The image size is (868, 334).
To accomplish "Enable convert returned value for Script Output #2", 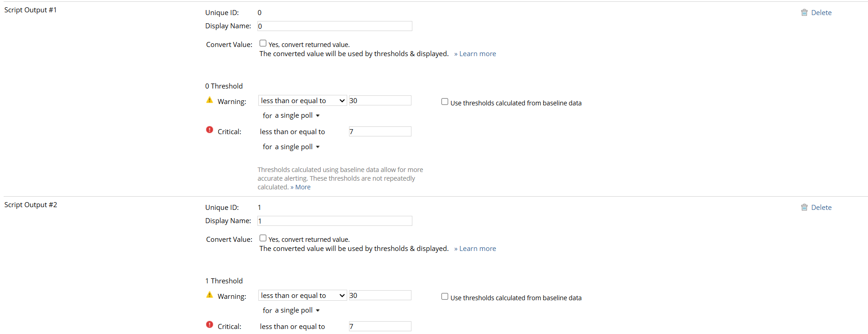I will [263, 238].
